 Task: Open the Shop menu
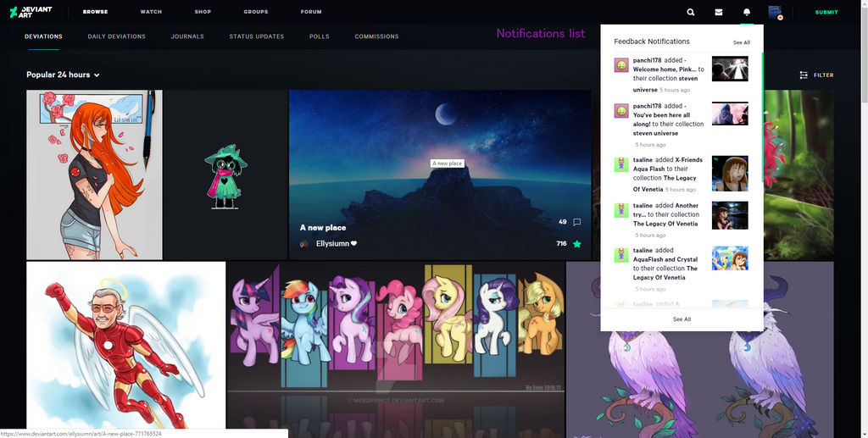[x=203, y=12]
